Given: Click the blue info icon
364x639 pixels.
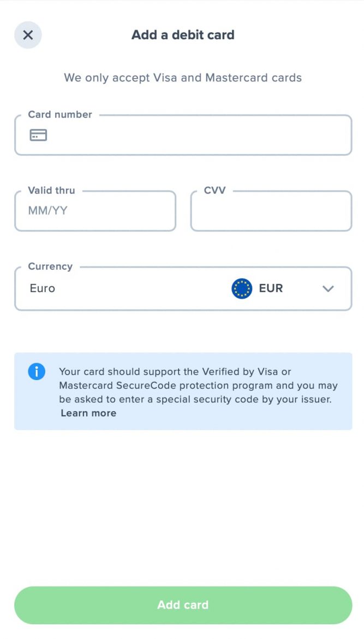Looking at the screenshot, I should pos(37,372).
